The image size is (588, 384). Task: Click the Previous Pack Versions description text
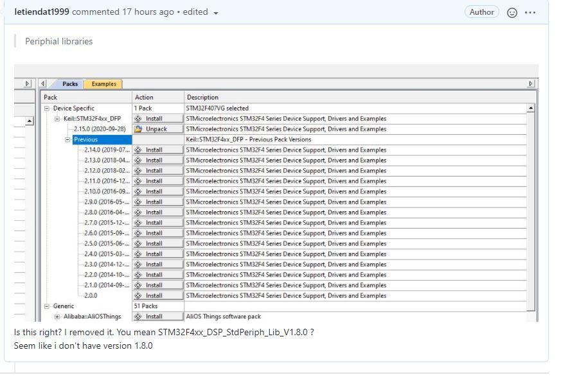[x=248, y=140]
